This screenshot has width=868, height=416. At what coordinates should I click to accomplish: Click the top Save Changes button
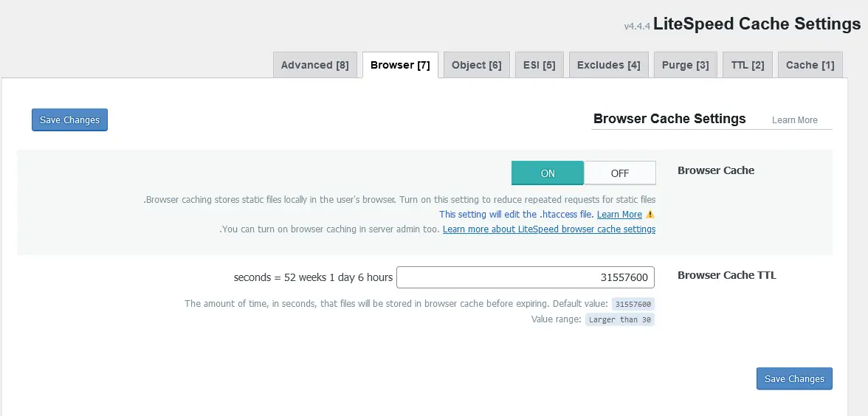[x=70, y=120]
